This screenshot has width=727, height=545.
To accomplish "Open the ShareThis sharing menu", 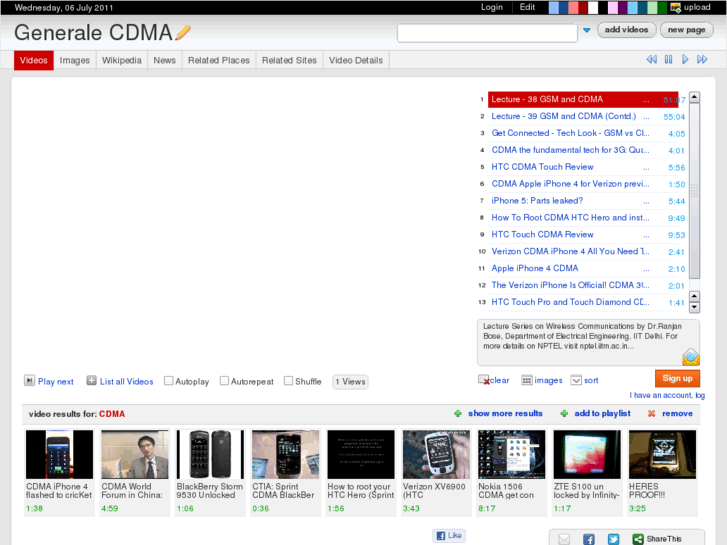I will [x=657, y=539].
